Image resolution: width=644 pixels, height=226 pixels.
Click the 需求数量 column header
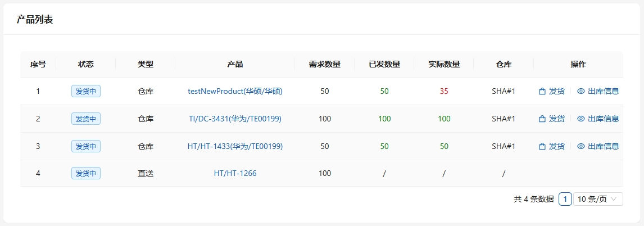[x=325, y=64]
